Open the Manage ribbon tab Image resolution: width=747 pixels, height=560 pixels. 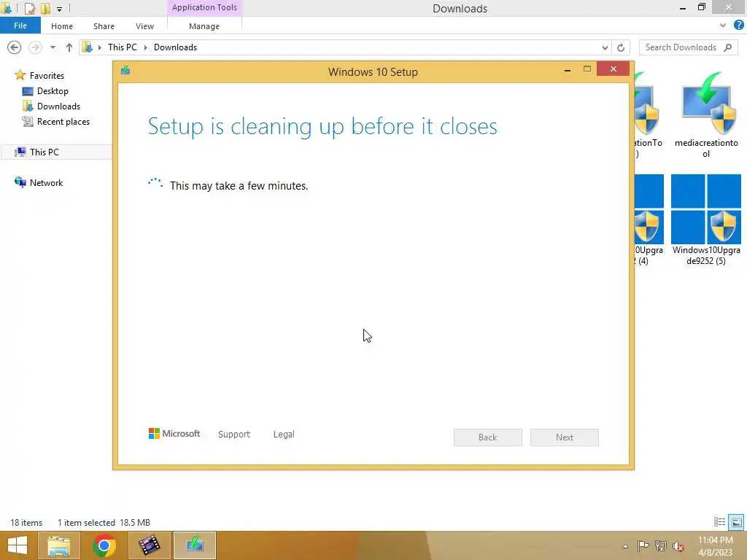[x=204, y=26]
